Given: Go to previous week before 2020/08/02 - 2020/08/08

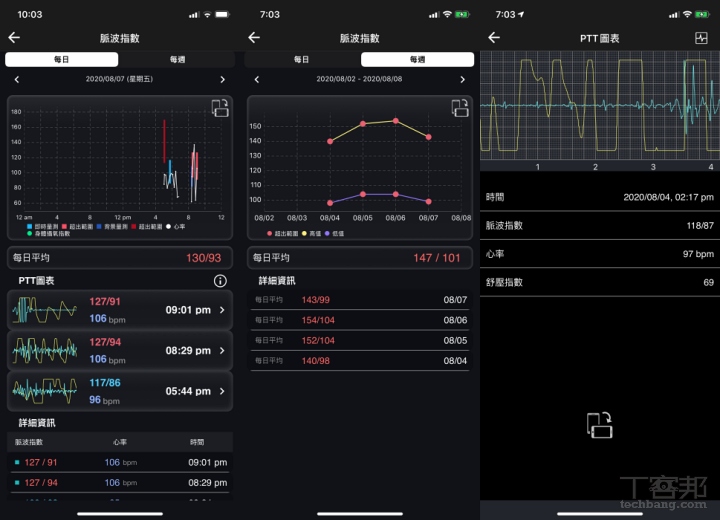Looking at the screenshot, I should 256,79.
